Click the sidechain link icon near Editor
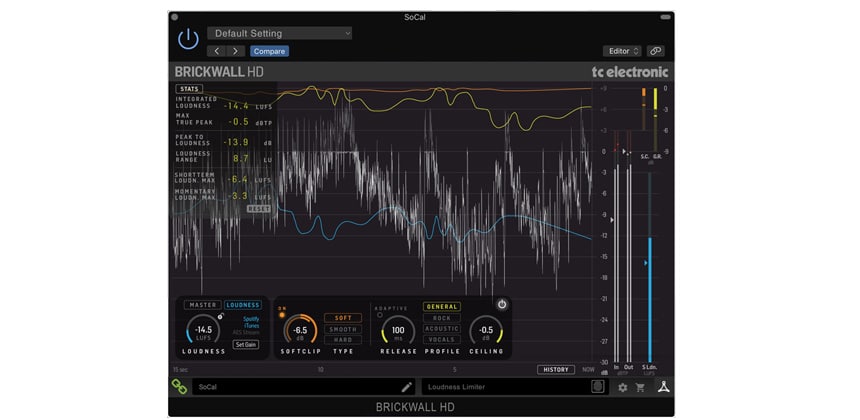This screenshot has height=420, width=860. (x=655, y=51)
